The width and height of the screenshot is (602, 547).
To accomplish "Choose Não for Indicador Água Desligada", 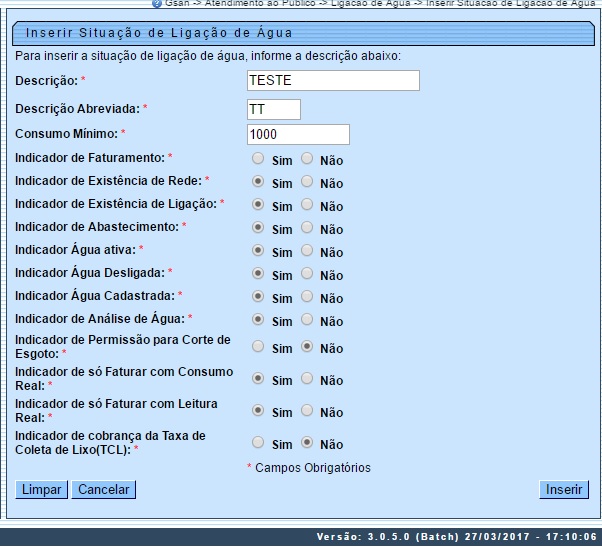I will (x=307, y=274).
